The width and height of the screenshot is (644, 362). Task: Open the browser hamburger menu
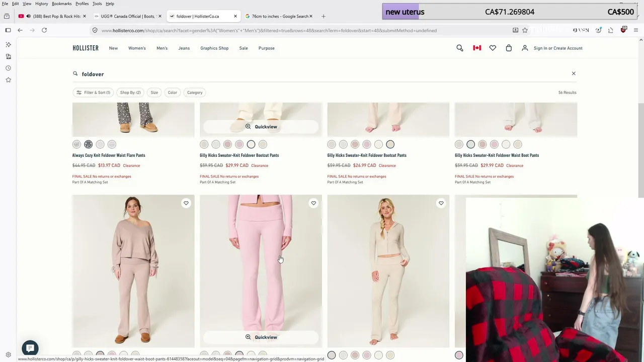point(636,30)
